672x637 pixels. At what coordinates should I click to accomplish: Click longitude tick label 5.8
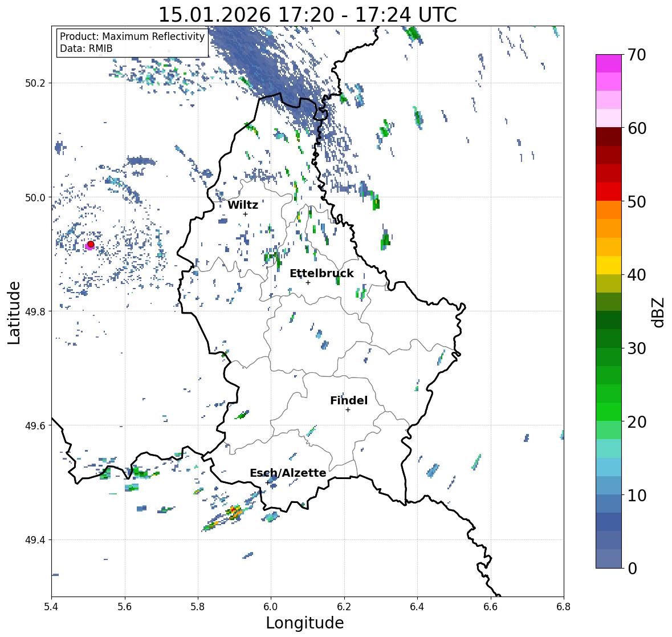pyautogui.click(x=198, y=607)
